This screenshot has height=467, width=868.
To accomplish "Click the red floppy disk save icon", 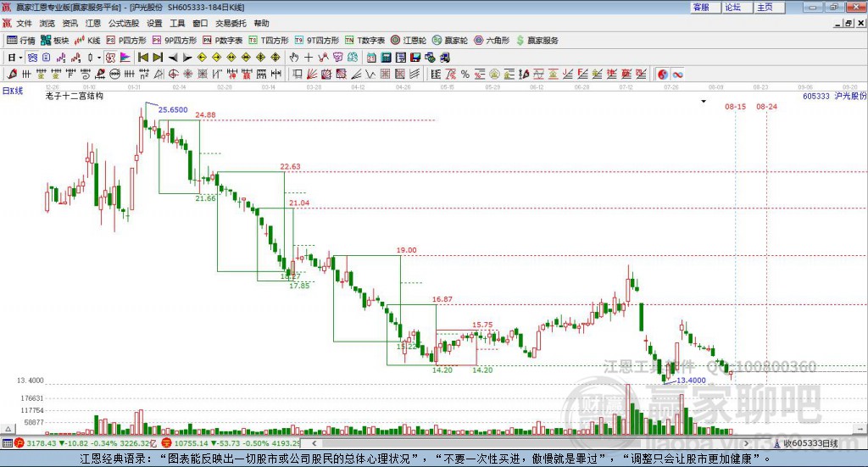I will [415, 58].
